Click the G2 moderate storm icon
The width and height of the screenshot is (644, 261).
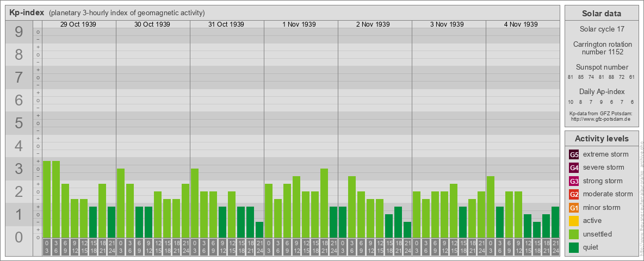tap(574, 195)
